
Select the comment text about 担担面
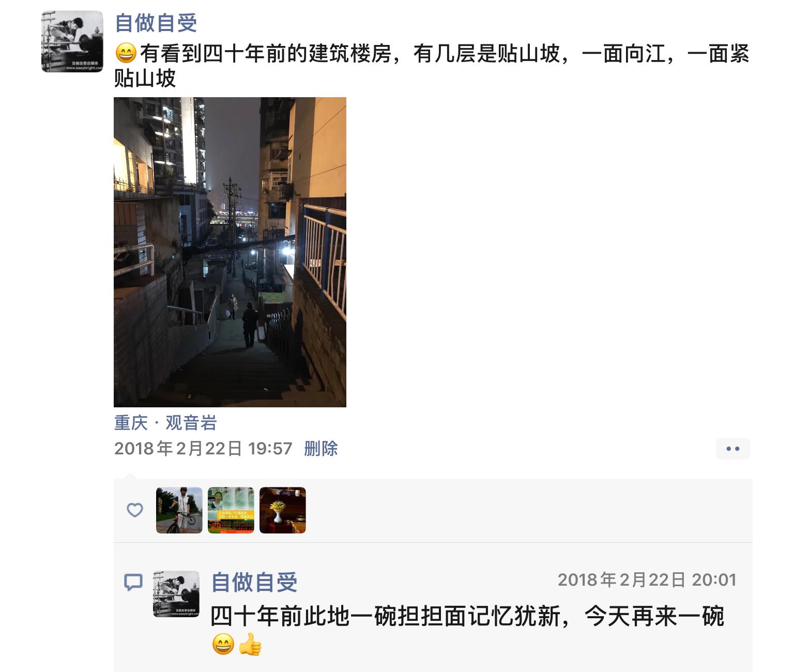pyautogui.click(x=468, y=630)
